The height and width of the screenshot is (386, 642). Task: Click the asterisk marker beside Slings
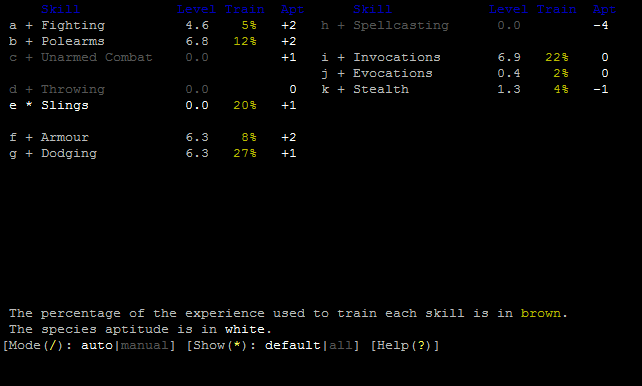tap(29, 105)
